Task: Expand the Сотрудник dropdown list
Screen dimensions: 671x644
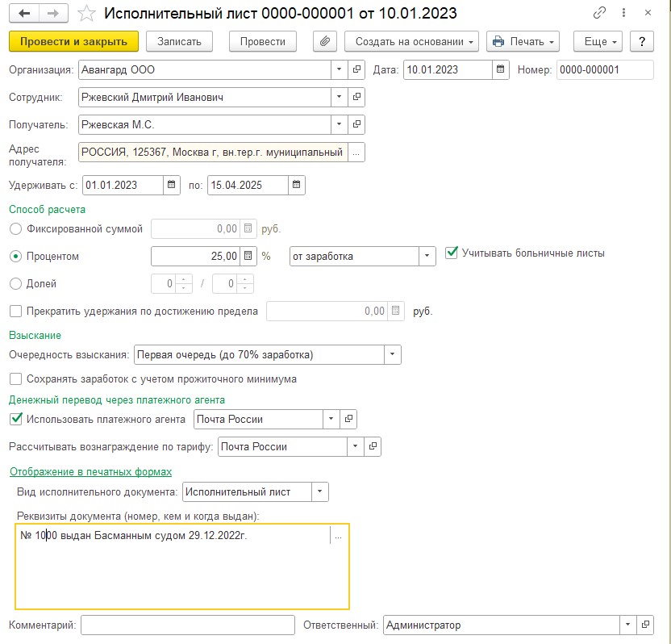Action: point(339,97)
